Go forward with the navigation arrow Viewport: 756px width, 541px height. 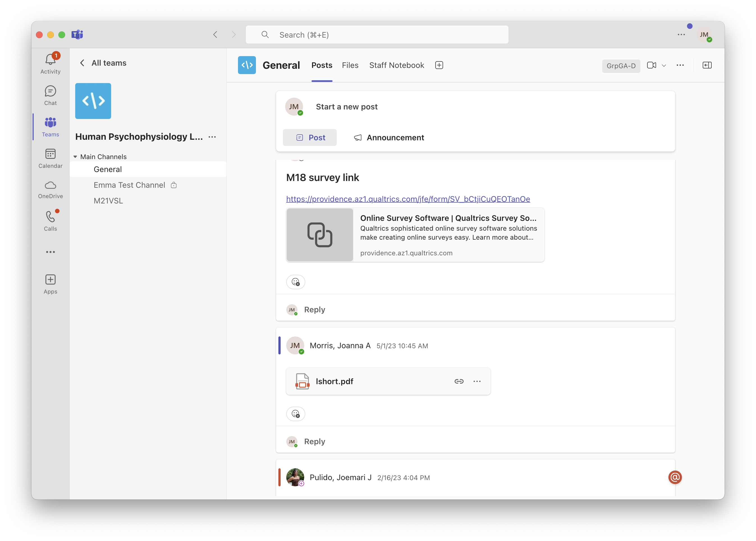pyautogui.click(x=233, y=35)
